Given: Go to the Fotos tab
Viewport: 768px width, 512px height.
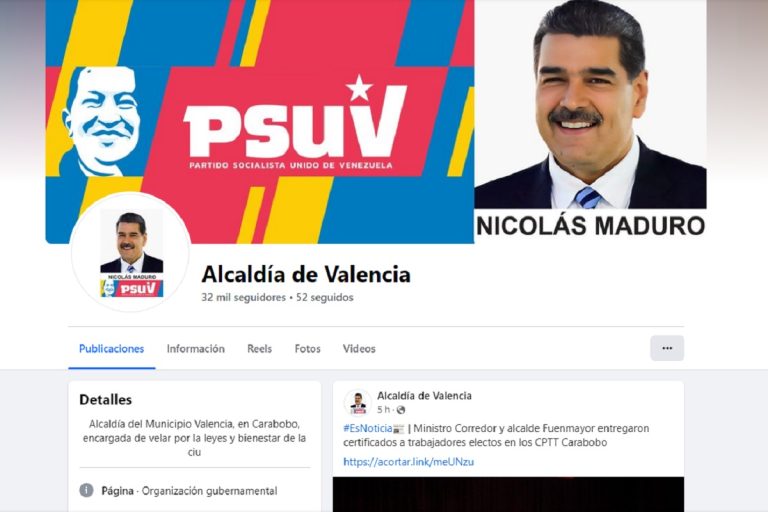Looking at the screenshot, I should pos(307,349).
